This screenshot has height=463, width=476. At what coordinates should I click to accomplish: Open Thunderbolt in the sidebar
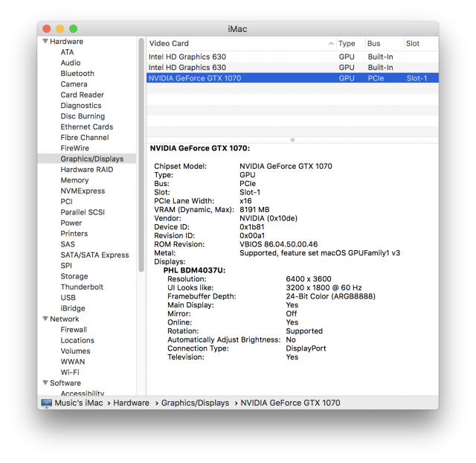coord(82,287)
